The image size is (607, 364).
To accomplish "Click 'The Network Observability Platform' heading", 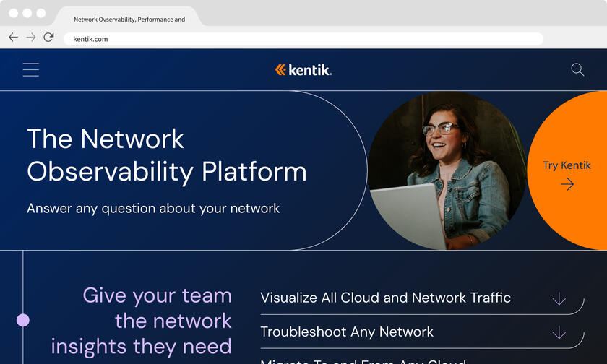I will 167,155.
